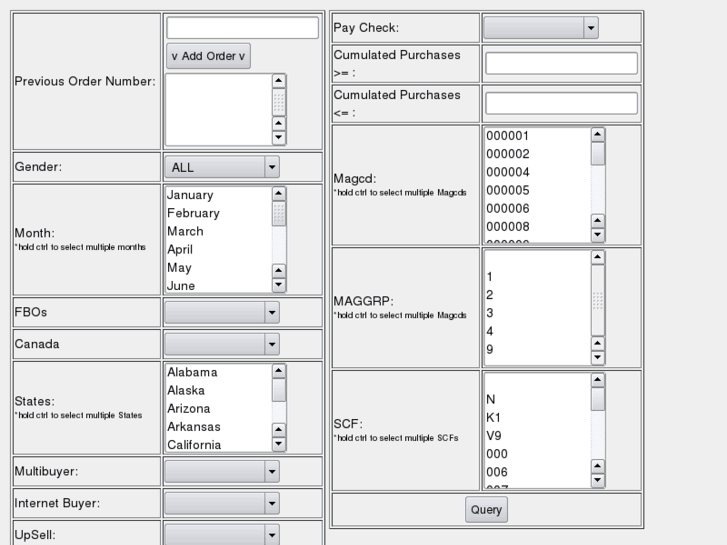Click the Month list scrollbar thumb
Viewport: 727px width, 545px height.
(x=279, y=213)
